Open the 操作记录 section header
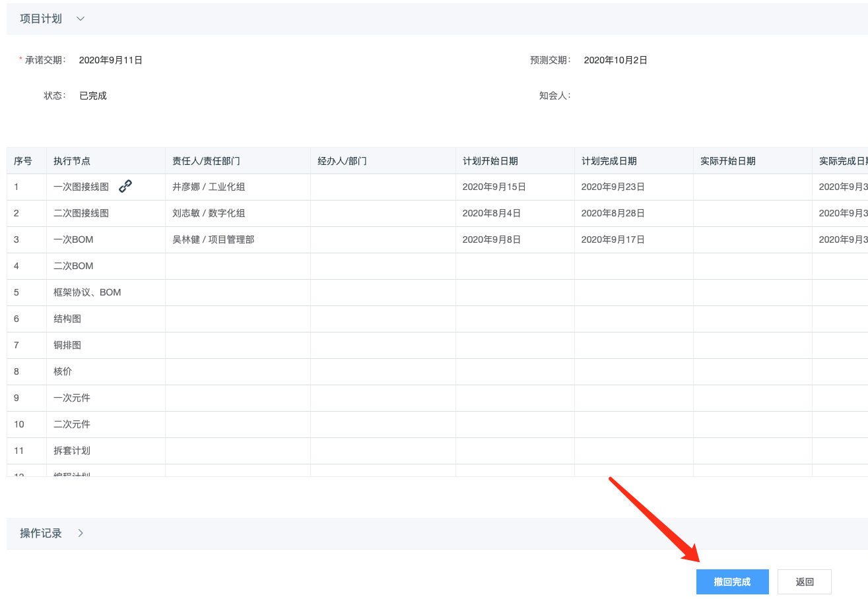The image size is (868, 599). (x=41, y=534)
